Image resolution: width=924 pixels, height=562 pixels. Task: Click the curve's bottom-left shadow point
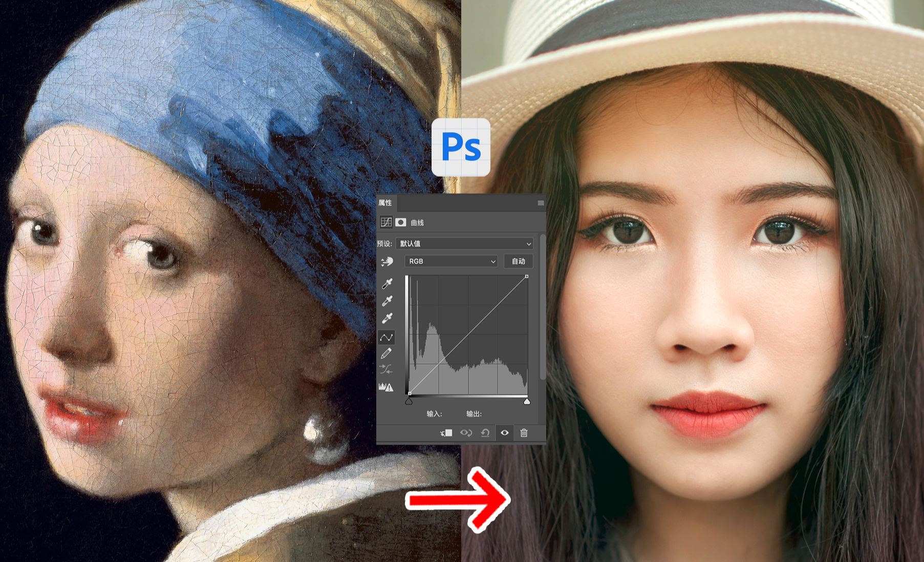pos(409,393)
